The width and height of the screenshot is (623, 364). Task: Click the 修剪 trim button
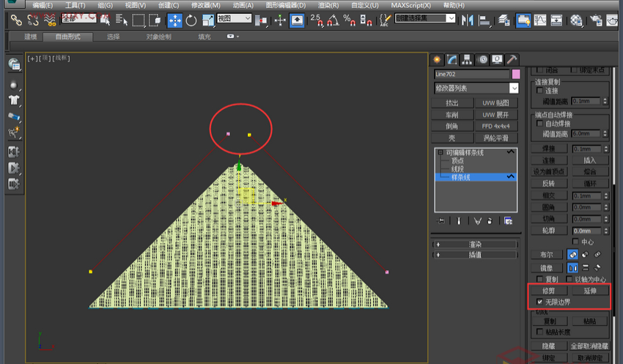tap(549, 291)
